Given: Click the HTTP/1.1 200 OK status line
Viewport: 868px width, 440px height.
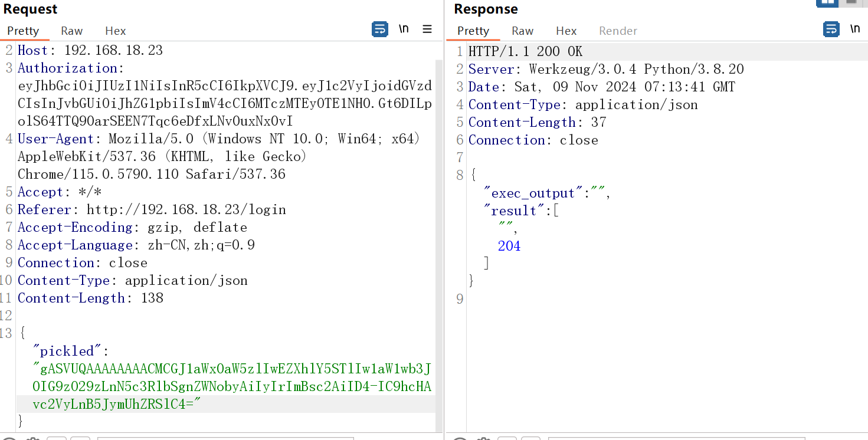Looking at the screenshot, I should (525, 51).
